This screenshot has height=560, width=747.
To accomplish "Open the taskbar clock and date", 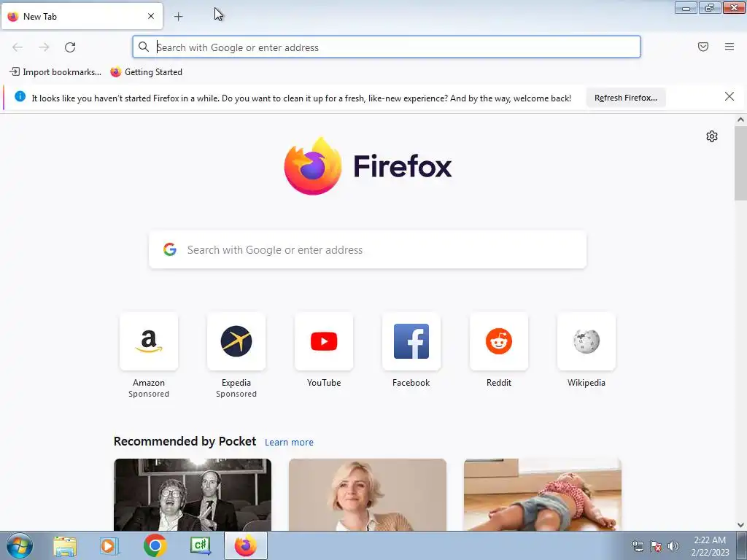I will (x=710, y=546).
